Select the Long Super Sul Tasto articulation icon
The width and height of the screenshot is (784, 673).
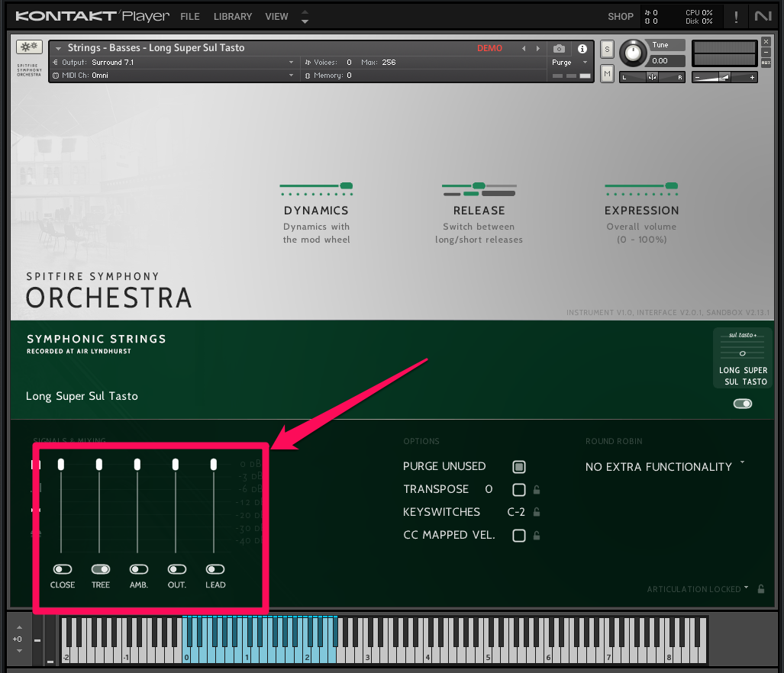pos(743,358)
